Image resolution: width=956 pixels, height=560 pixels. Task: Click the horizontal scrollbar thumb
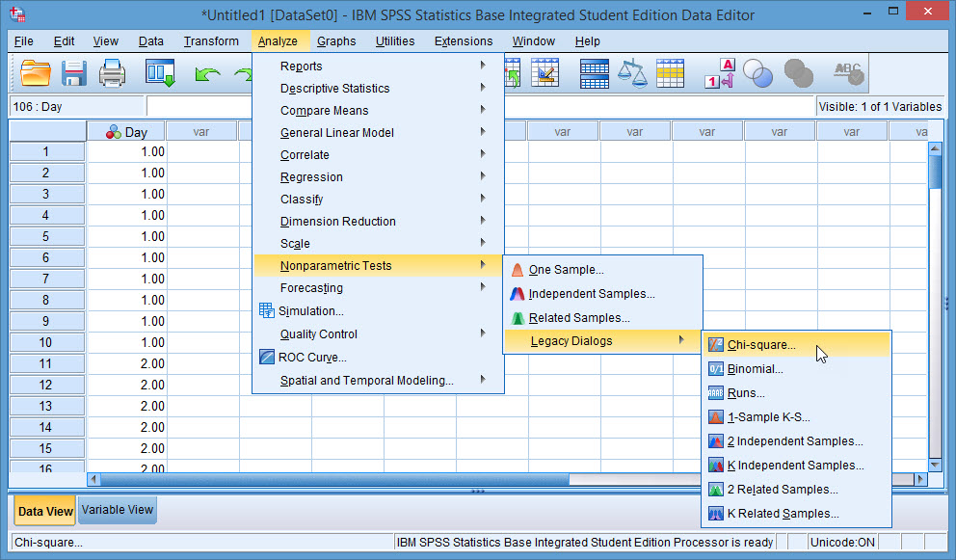[334, 479]
